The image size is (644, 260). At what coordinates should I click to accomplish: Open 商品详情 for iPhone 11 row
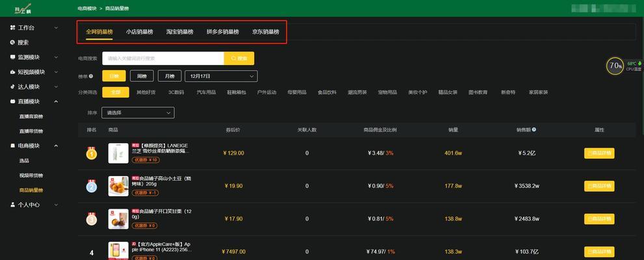click(599, 252)
